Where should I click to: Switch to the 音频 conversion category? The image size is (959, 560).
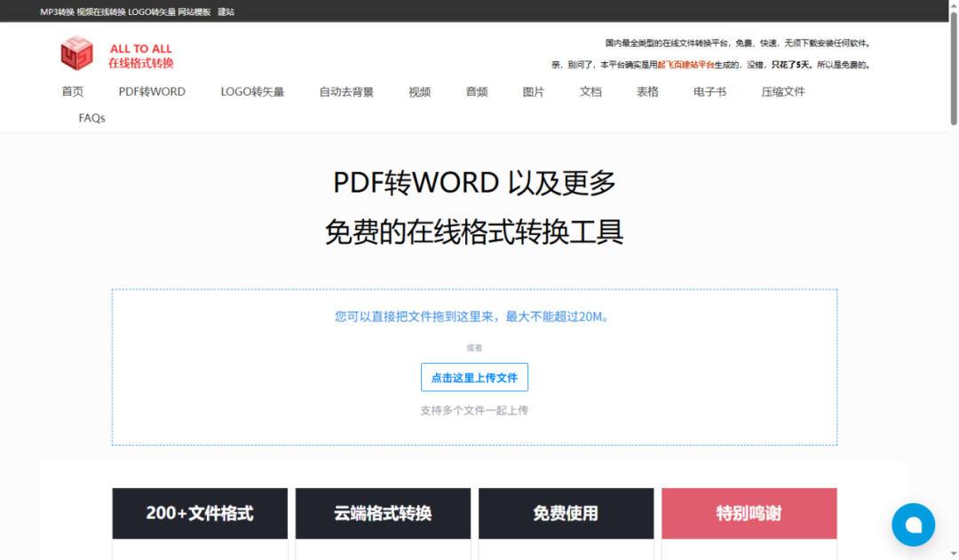click(x=476, y=91)
